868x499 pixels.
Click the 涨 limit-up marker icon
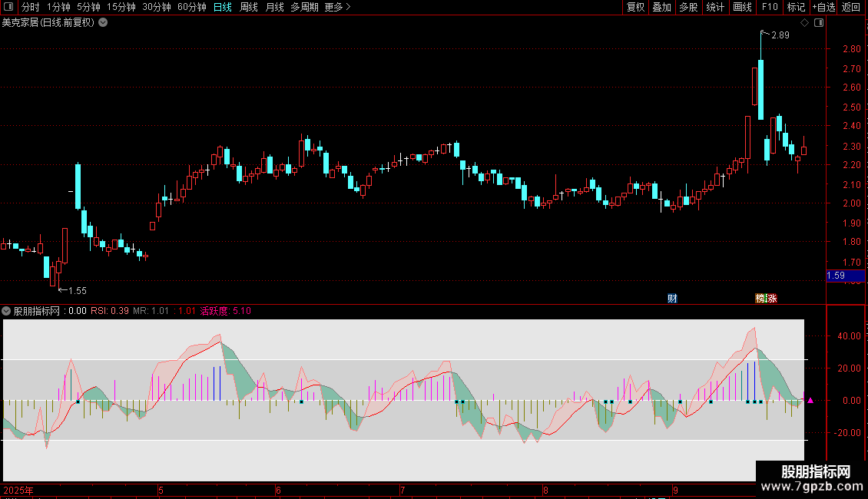(772, 298)
